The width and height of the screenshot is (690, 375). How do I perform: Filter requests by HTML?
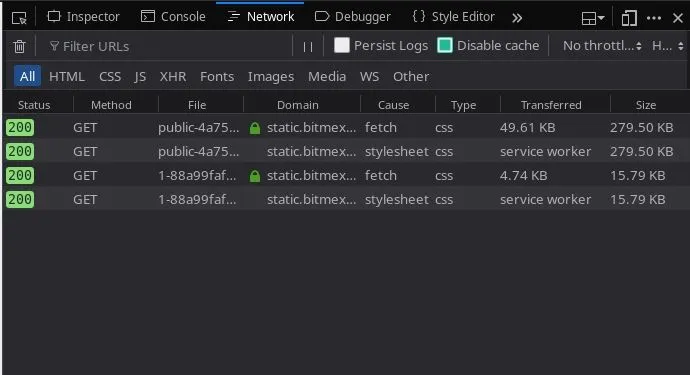67,77
